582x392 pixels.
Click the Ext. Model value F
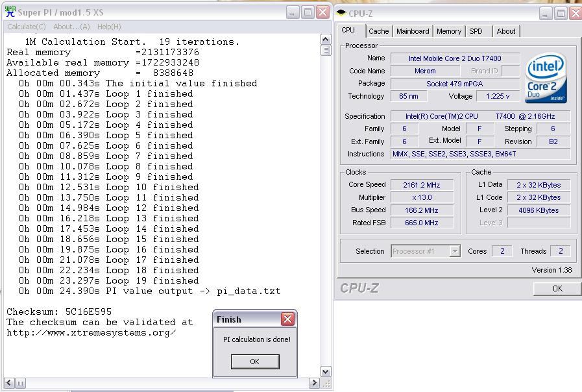[x=479, y=141]
